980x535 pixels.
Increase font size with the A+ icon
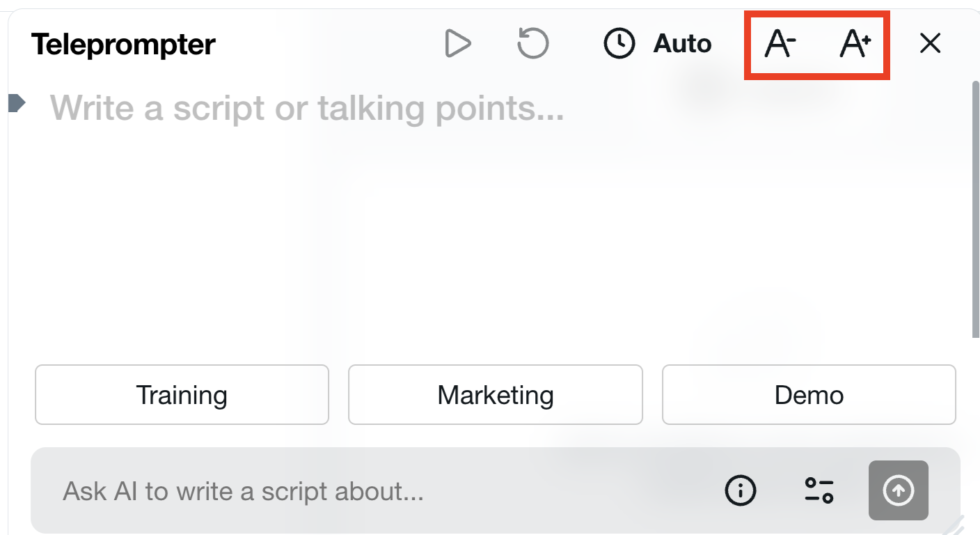coord(855,45)
